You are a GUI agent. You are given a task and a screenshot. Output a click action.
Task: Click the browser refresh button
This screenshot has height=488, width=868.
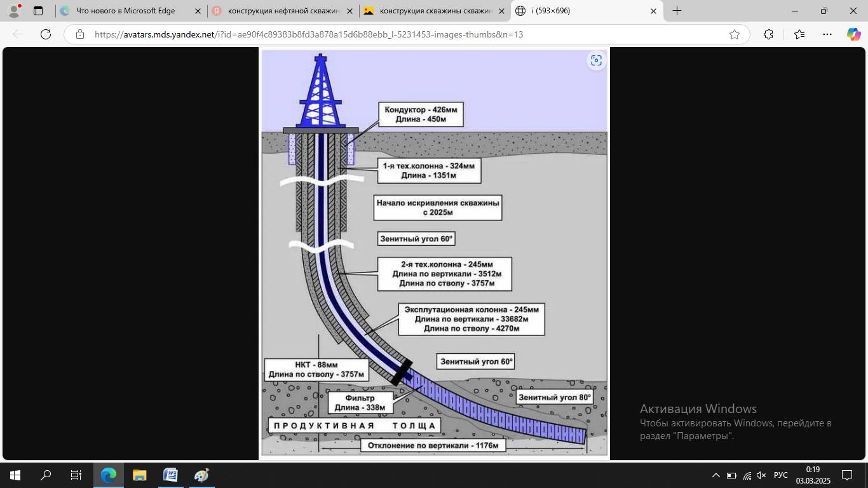pos(46,34)
